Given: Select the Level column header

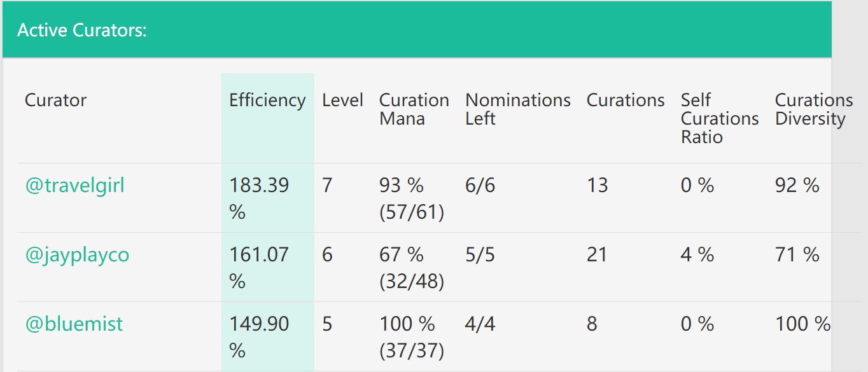Looking at the screenshot, I should point(342,100).
